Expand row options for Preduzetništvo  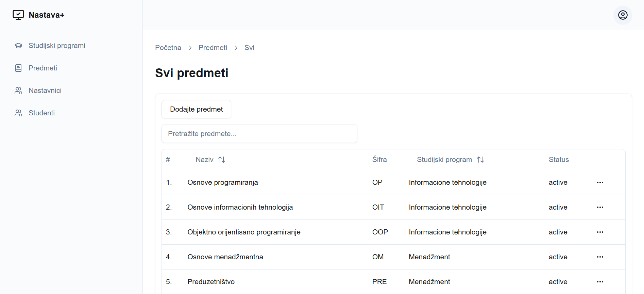point(600,282)
